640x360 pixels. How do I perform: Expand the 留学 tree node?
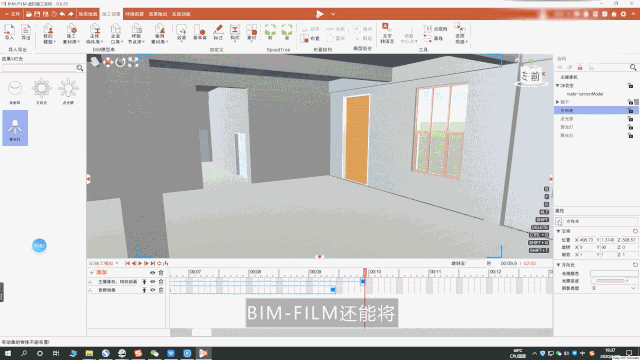click(558, 102)
